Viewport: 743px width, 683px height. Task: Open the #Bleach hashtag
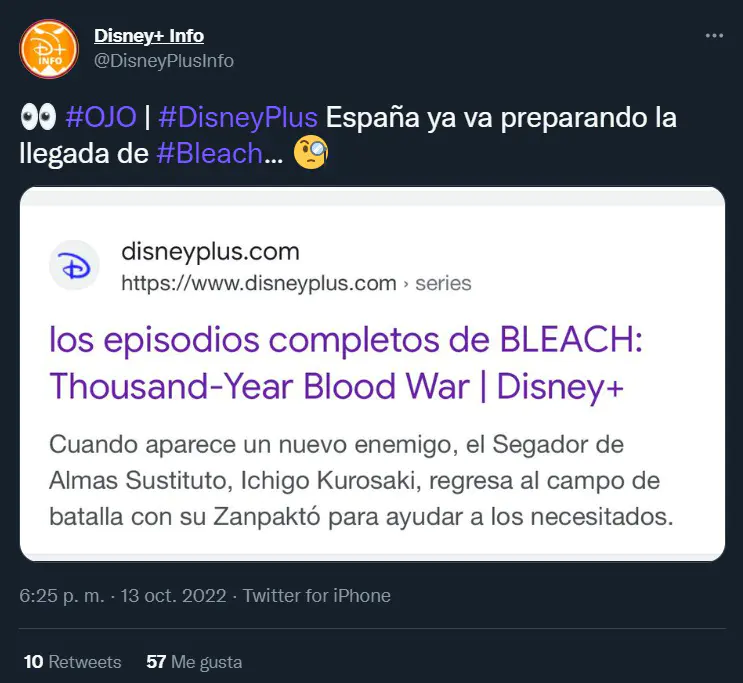click(209, 153)
